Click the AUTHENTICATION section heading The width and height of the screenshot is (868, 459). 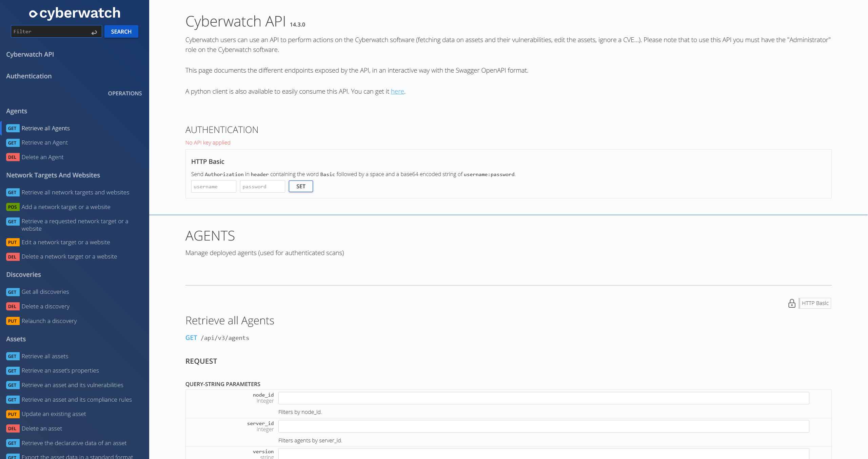pyautogui.click(x=222, y=130)
